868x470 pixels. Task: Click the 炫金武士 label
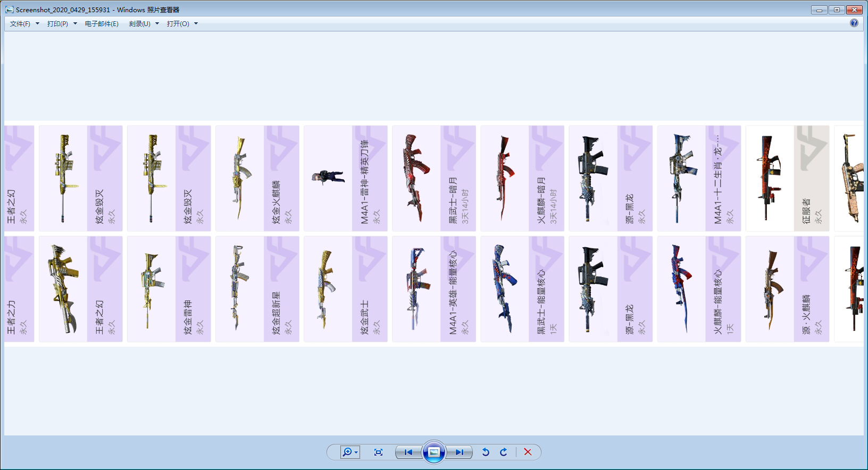364,317
